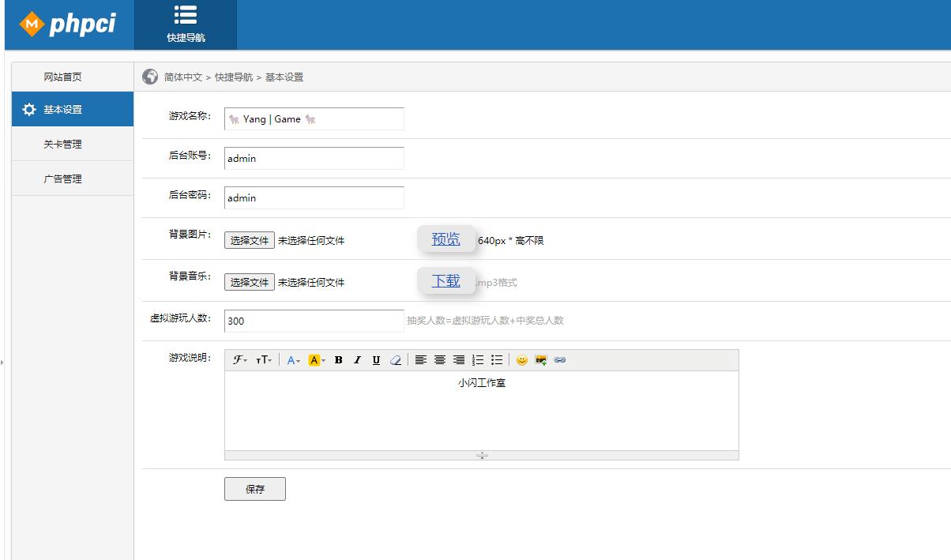Apply italic formatting in the editor

357,360
